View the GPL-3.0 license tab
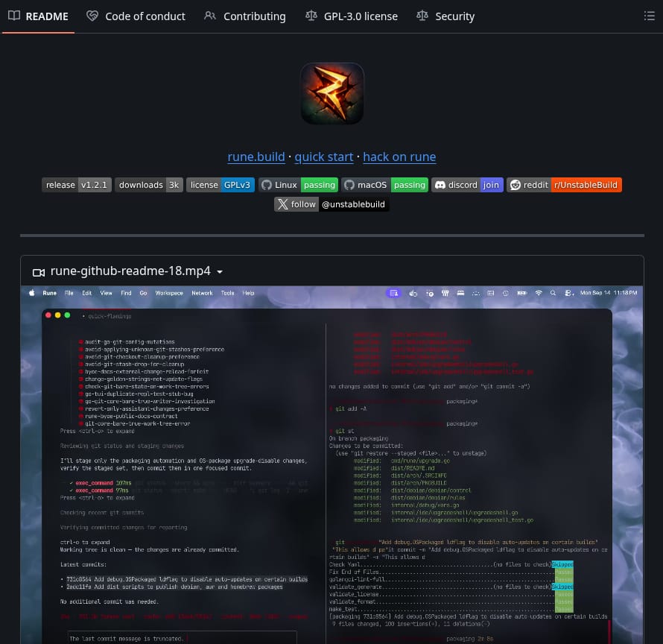Viewport: 663px width, 644px height. 352,16
